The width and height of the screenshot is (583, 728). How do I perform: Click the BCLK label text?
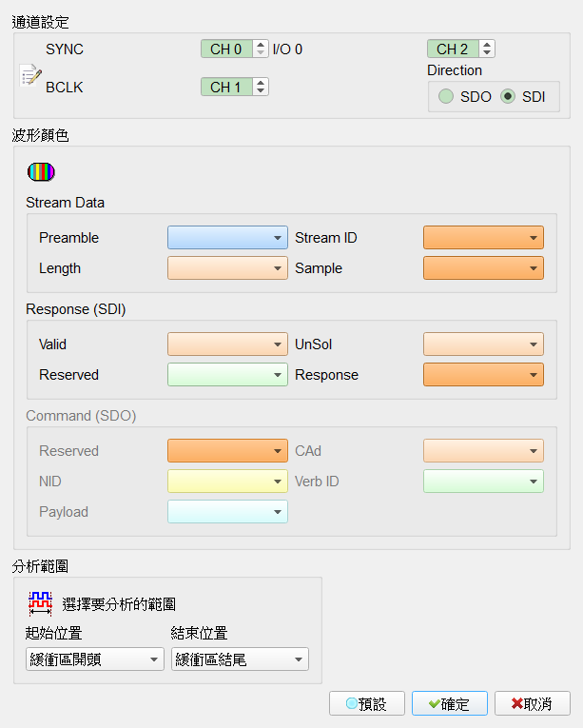pos(65,88)
